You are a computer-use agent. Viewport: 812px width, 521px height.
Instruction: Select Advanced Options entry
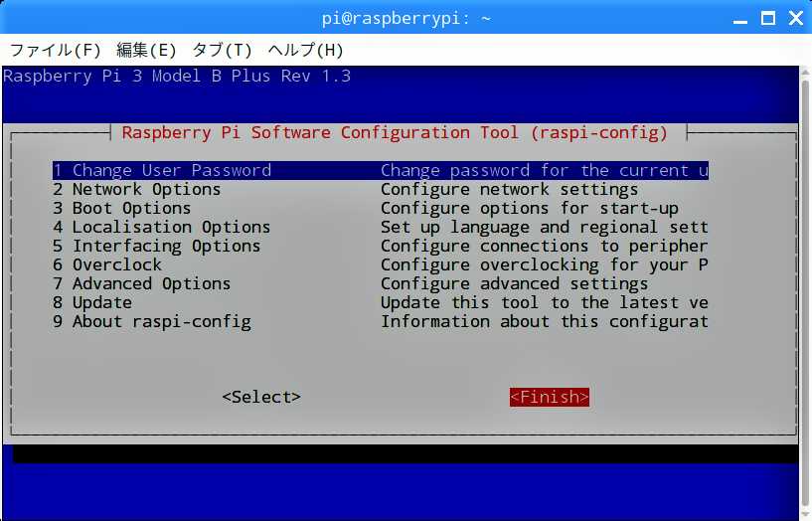[380, 283]
